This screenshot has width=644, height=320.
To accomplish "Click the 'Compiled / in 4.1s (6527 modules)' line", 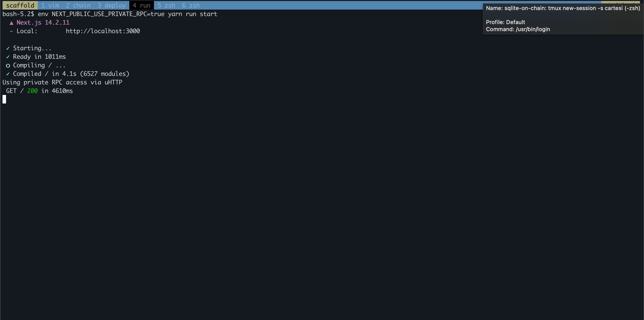I will pyautogui.click(x=71, y=74).
